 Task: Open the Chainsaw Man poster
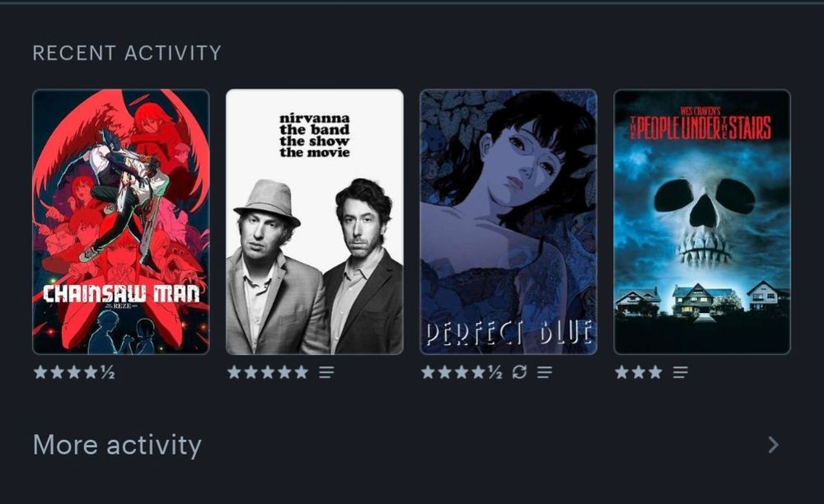coord(121,222)
